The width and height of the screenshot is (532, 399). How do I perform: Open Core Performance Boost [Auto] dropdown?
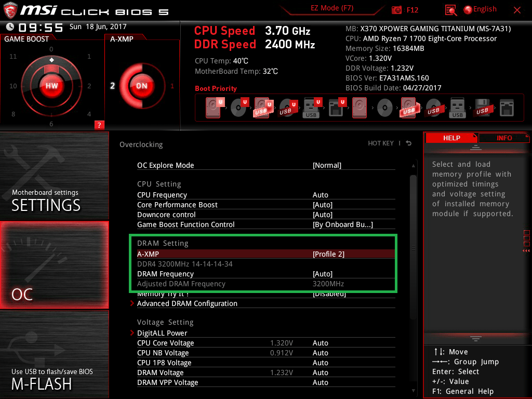click(323, 205)
